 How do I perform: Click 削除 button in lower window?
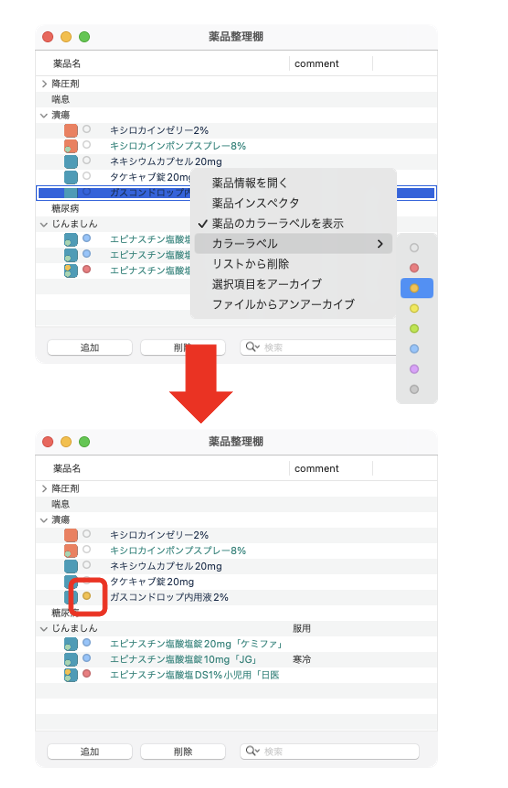pos(183,751)
